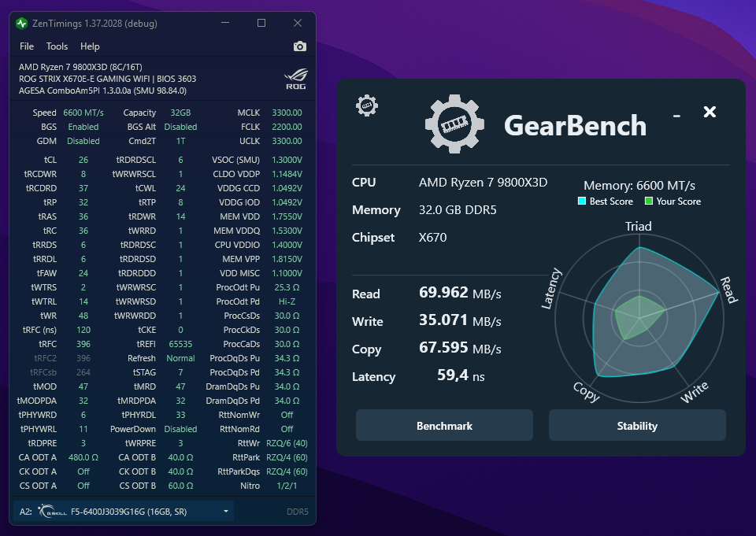Click the MEM VPP value 1.8150V
The width and height of the screenshot is (756, 536).
(287, 259)
